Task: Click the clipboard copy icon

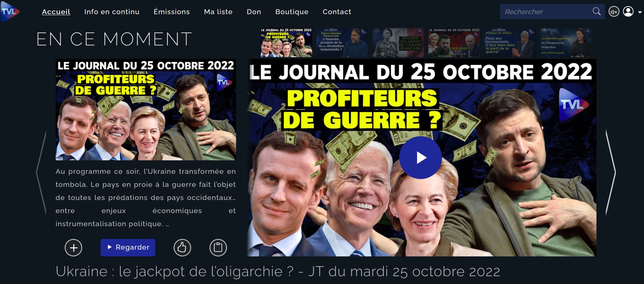Action: (218, 248)
